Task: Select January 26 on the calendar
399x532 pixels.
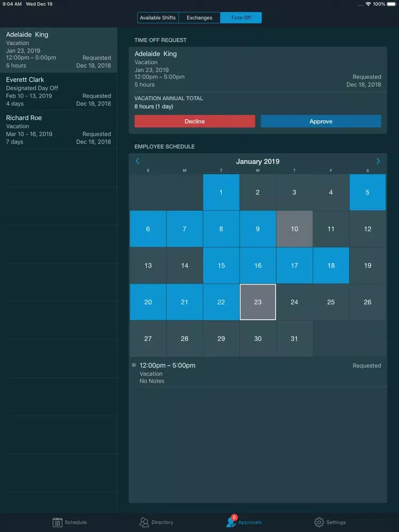Action: click(x=368, y=302)
